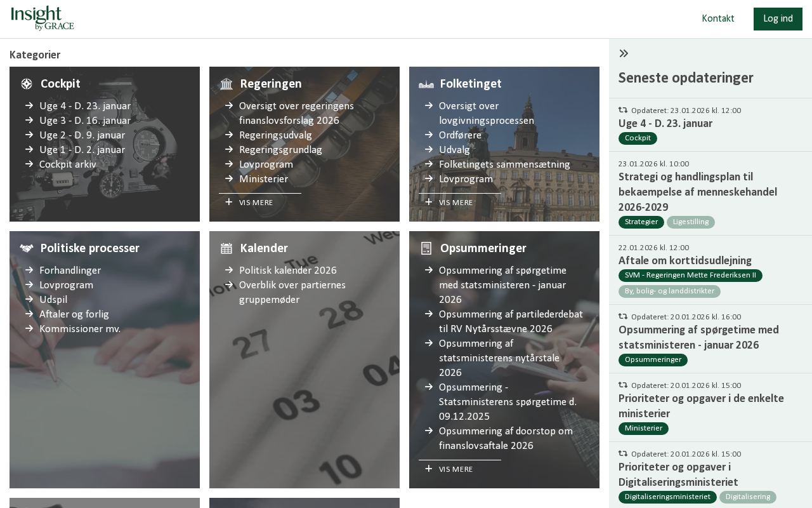812x508 pixels.
Task: Open Prioriteter og opgaver i de enkelte ministerier
Action: 701,406
